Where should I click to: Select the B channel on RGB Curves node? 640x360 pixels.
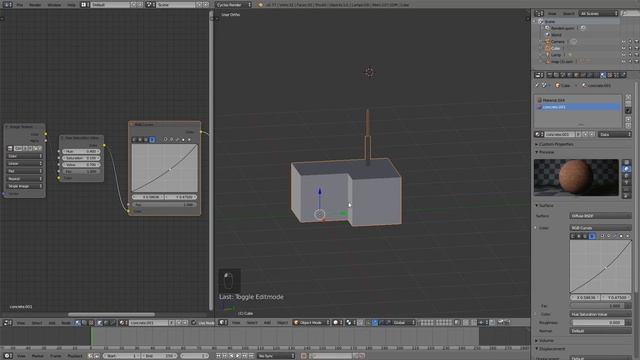(x=152, y=140)
